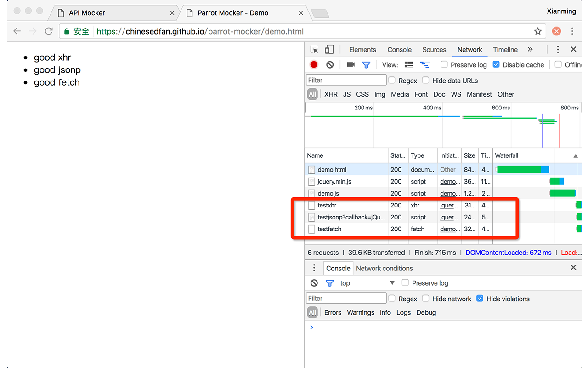Toggle the network filter funnel icon

point(366,65)
